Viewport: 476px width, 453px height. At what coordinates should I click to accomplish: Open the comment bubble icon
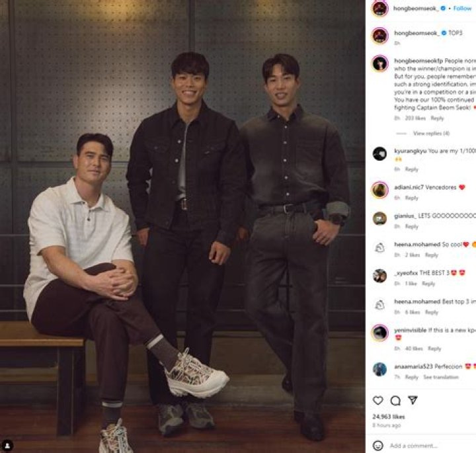pyautogui.click(x=395, y=401)
